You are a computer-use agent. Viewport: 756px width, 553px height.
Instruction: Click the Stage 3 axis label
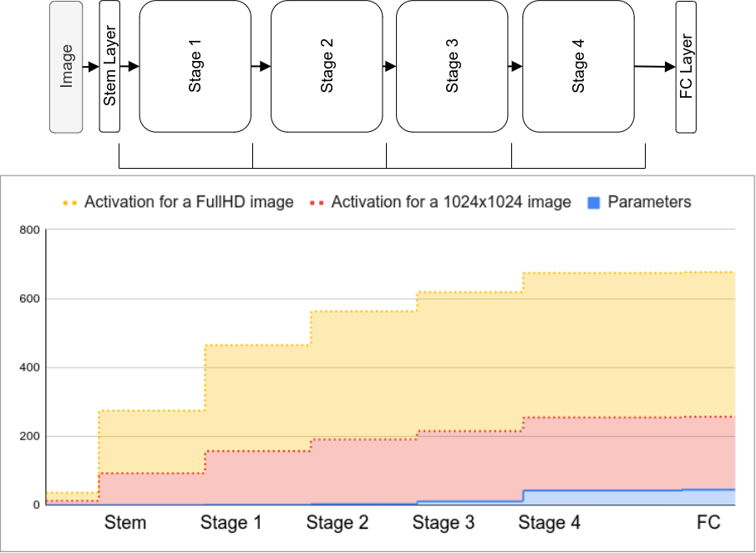coord(444,523)
